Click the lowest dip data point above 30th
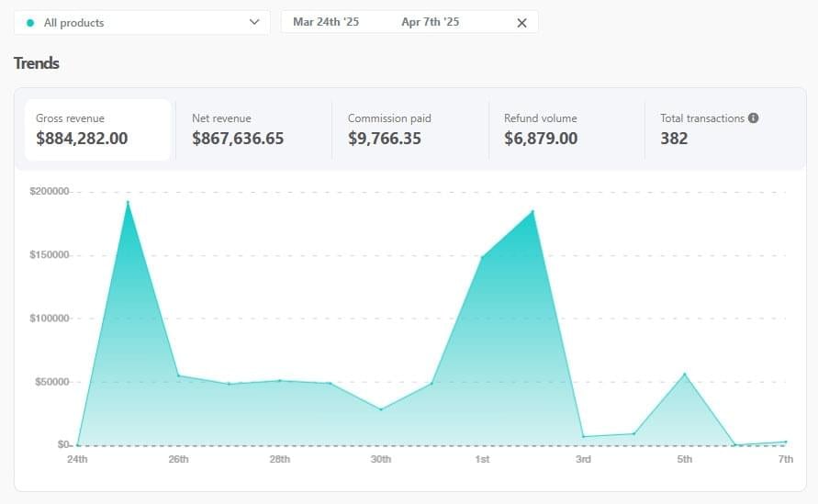This screenshot has width=818, height=504. point(381,409)
